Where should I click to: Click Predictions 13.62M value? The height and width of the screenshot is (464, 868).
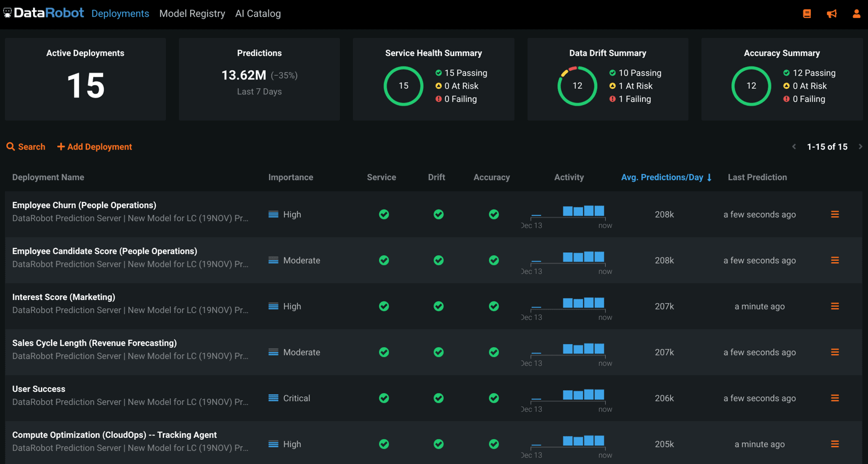[244, 75]
